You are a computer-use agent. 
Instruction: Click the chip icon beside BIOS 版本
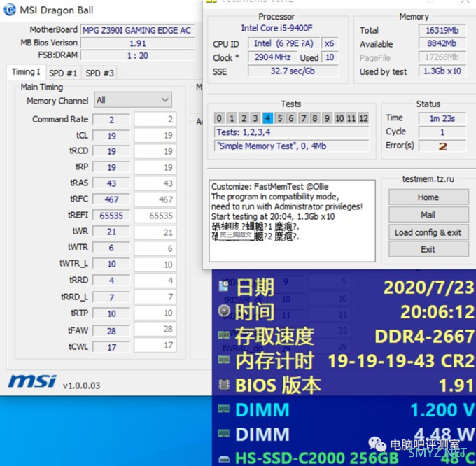pyautogui.click(x=224, y=385)
